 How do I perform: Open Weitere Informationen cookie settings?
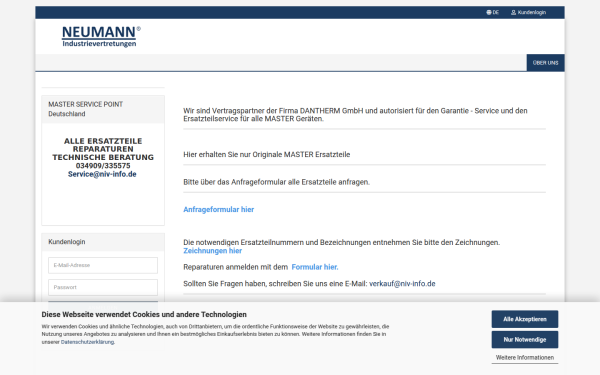[525, 357]
